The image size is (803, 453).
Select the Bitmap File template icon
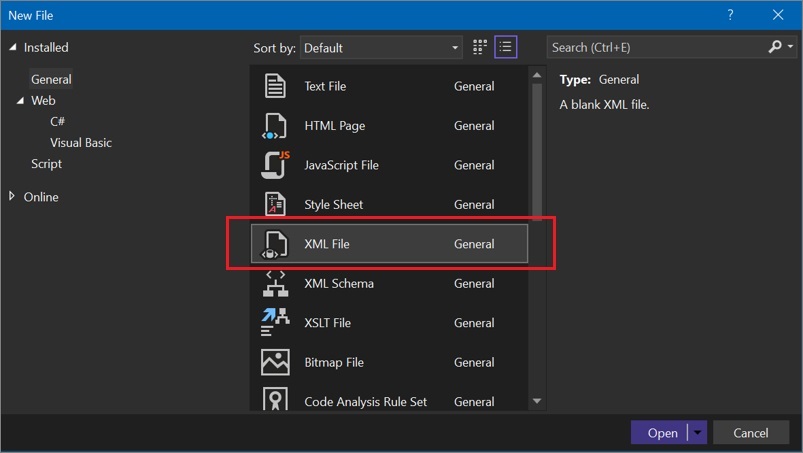click(x=275, y=362)
